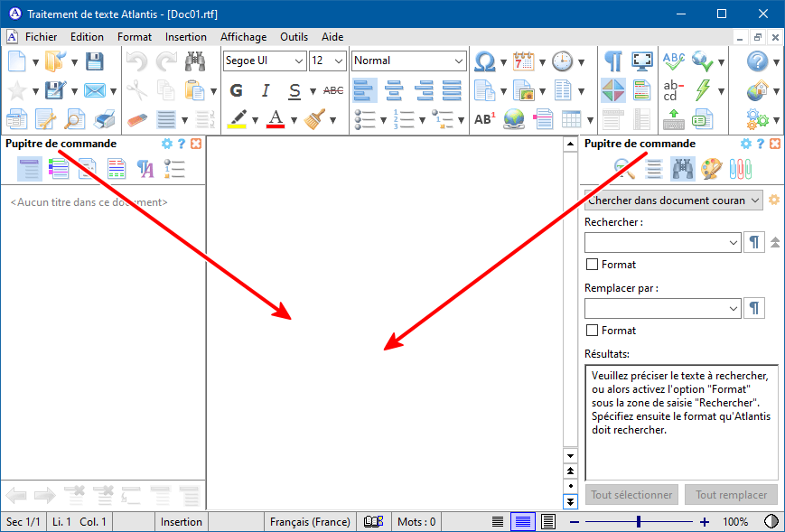Click the document scrollbar down arrow
Screen dimensions: 785x532
(570, 456)
